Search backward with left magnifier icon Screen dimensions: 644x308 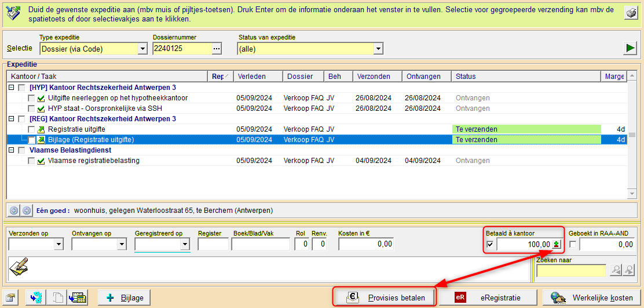click(616, 270)
